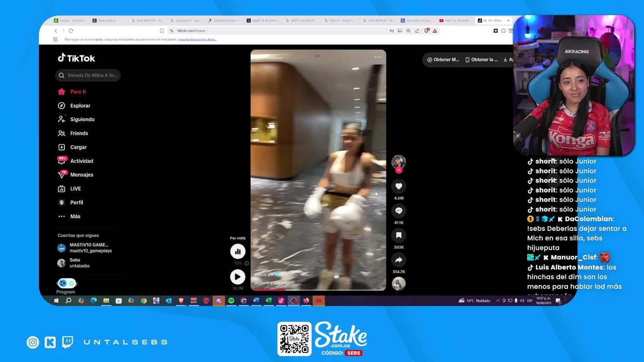The width and height of the screenshot is (644, 362).
Task: Click the vidIQ bar chart icon
Action: (237, 251)
